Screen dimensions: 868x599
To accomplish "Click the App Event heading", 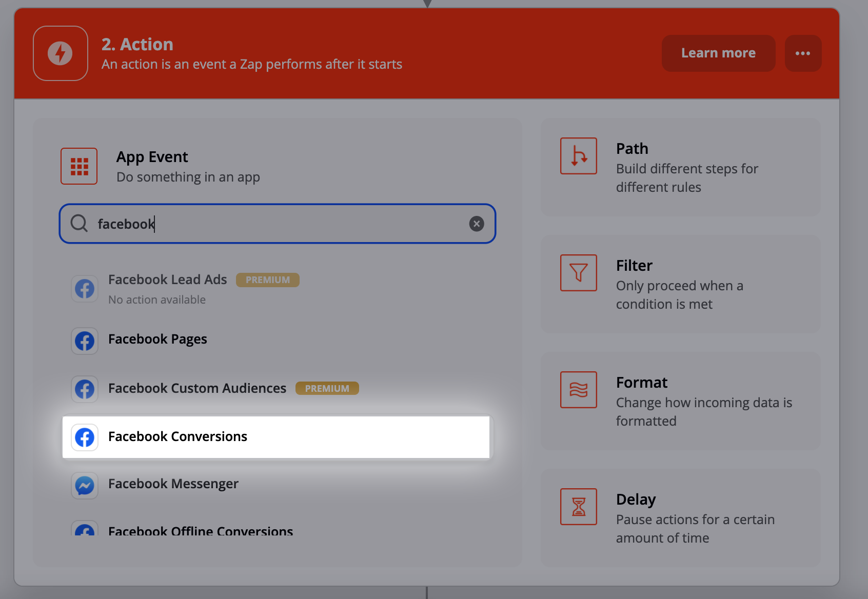I will (152, 157).
